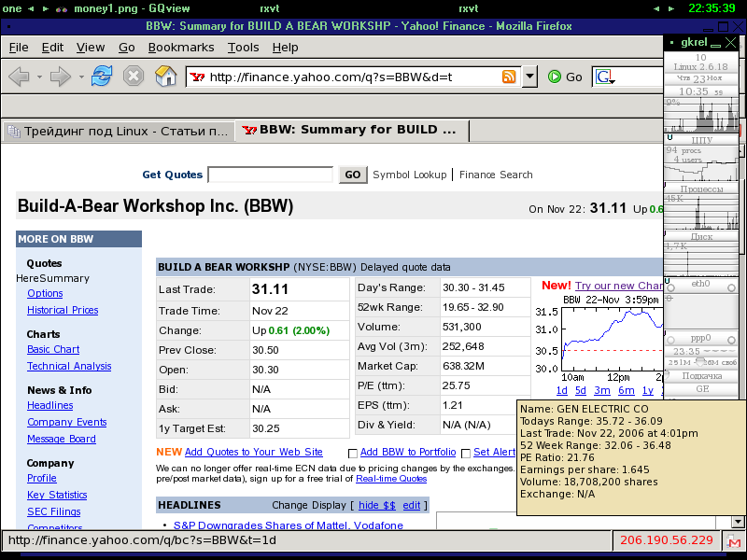Go forward with the Forward arrow
The width and height of the screenshot is (747, 560).
tap(61, 77)
